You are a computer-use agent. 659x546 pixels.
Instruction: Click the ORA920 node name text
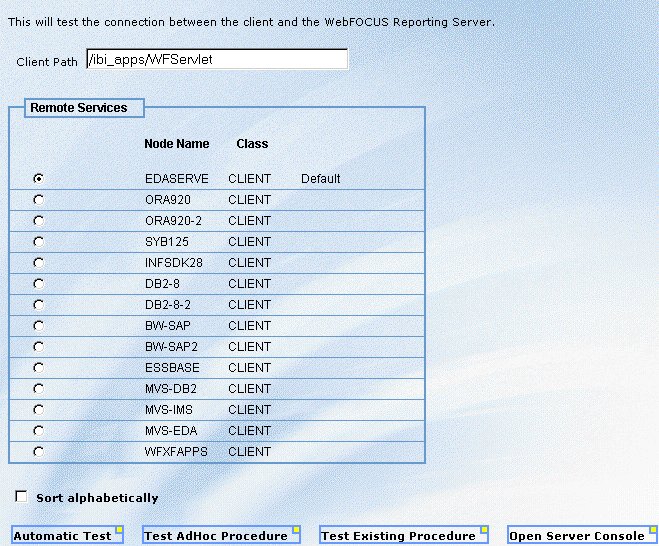[168, 200]
